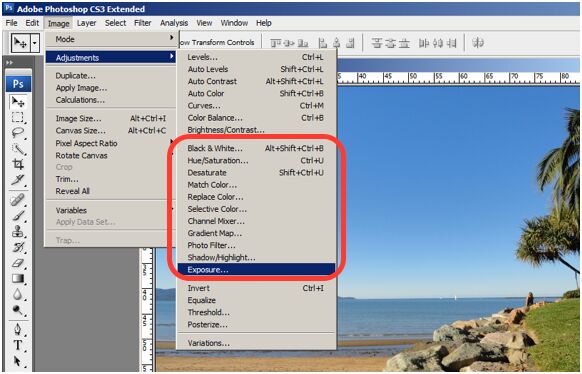Select the Healing Brush bandage tool
The width and height of the screenshot is (582, 374).
coord(18,200)
